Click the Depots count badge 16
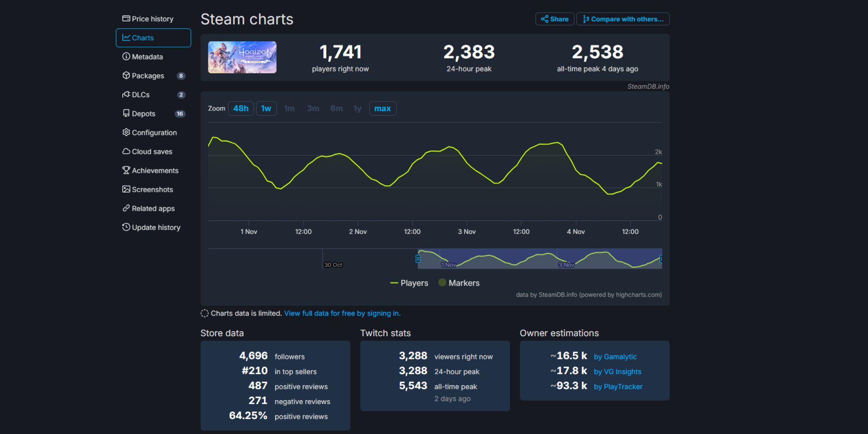Viewport: 868px width, 434px height. click(x=180, y=114)
